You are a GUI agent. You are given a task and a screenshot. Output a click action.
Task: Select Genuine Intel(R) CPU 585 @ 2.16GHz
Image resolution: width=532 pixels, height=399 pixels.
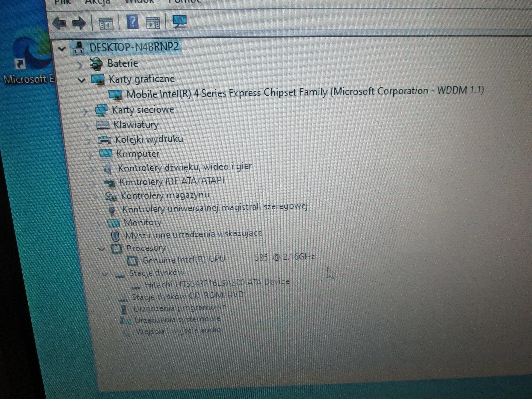228,258
